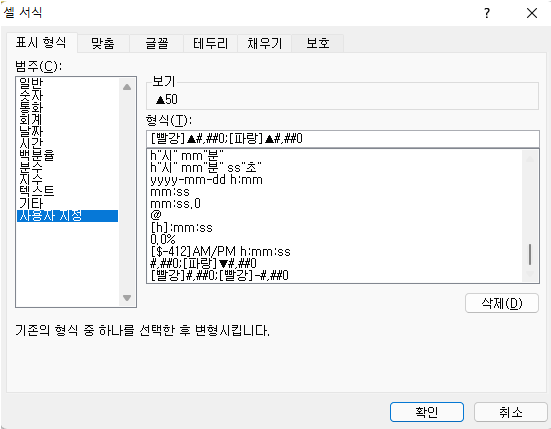Screen dimensions: 551x429
Task: Pick the 시간 category
Action: coord(67,143)
